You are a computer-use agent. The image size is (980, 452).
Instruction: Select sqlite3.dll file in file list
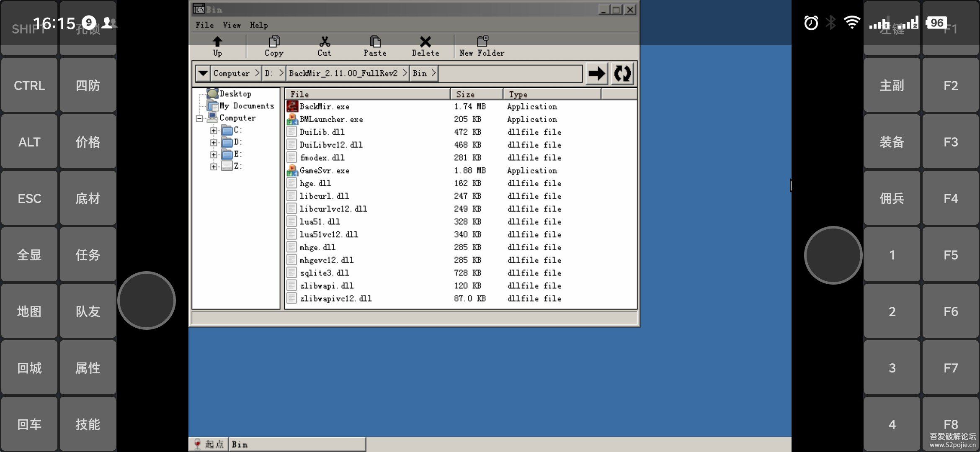(x=325, y=273)
